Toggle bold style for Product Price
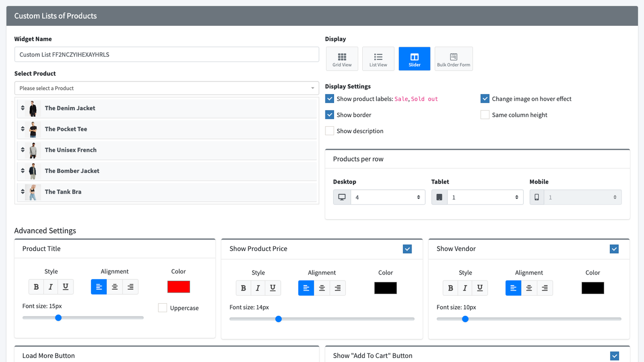This screenshot has width=644, height=362. [244, 288]
